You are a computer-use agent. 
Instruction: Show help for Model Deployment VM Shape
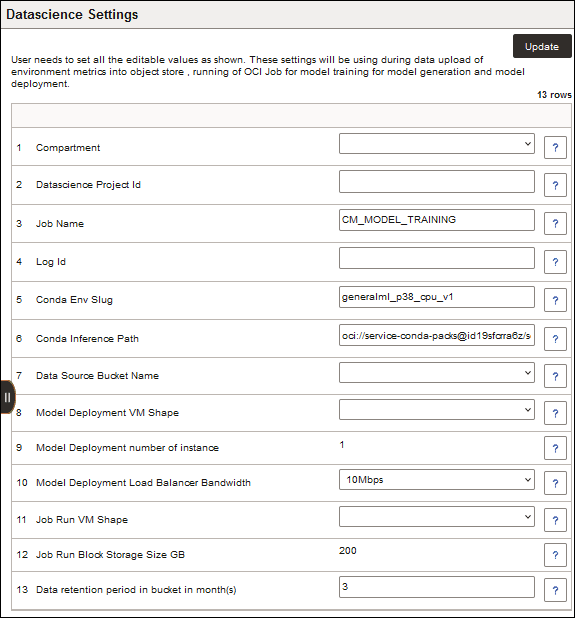pos(555,413)
